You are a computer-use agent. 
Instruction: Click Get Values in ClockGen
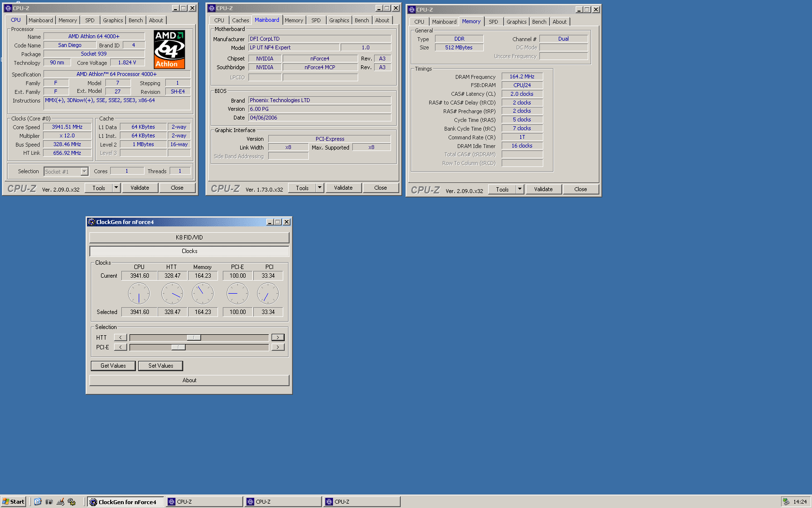pyautogui.click(x=113, y=366)
